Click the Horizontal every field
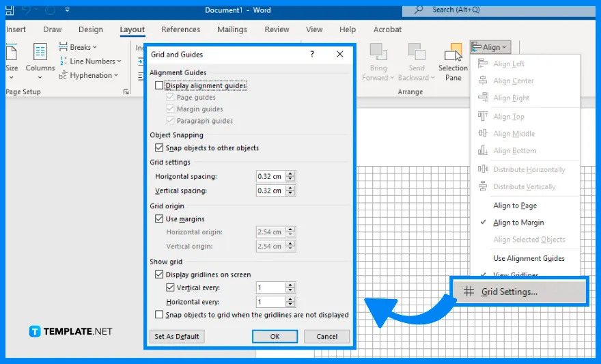Viewport: 601px width, 364px height. (x=270, y=302)
